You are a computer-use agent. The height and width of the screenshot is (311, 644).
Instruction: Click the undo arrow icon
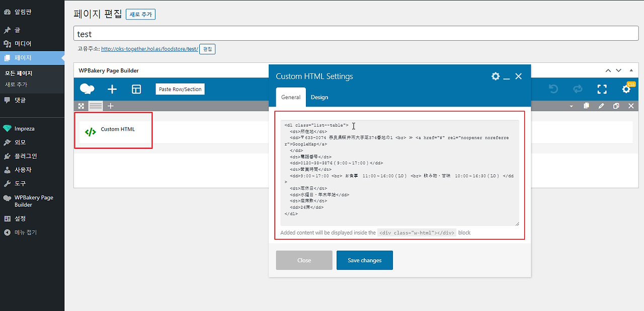coord(553,89)
